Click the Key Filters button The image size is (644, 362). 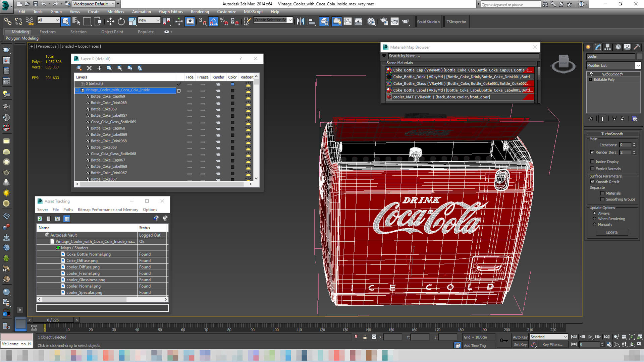553,345
